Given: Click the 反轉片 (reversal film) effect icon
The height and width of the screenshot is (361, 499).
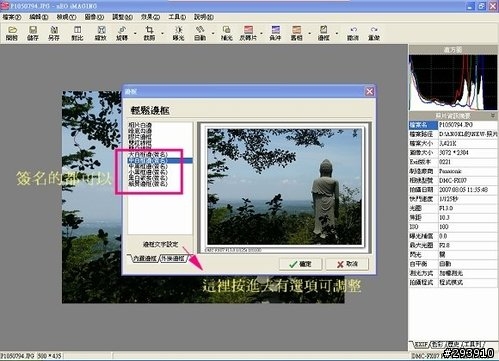Looking at the screenshot, I should 248,33.
